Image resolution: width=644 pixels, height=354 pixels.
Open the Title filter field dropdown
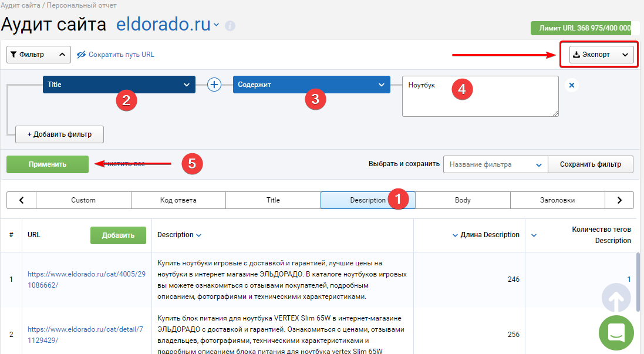point(119,85)
